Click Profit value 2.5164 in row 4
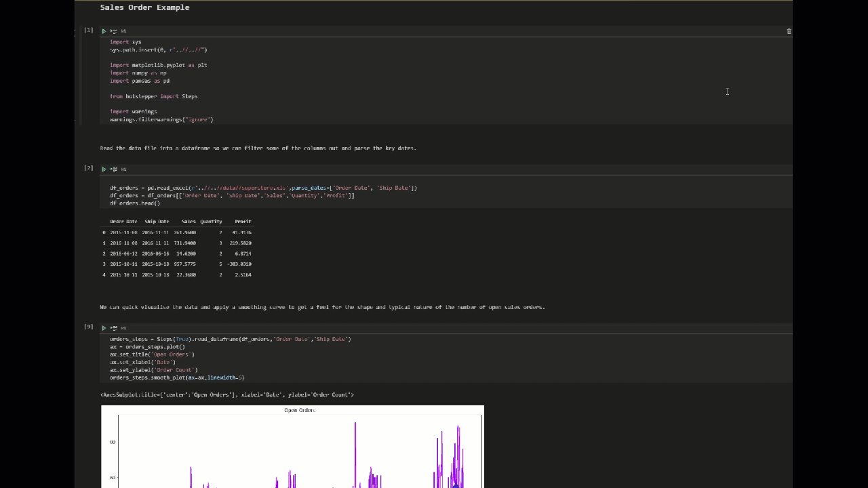 click(x=243, y=274)
